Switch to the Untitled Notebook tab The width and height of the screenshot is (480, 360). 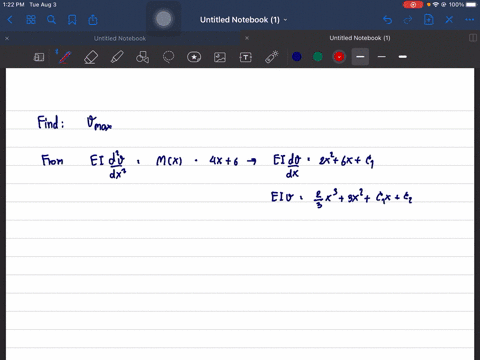120,38
